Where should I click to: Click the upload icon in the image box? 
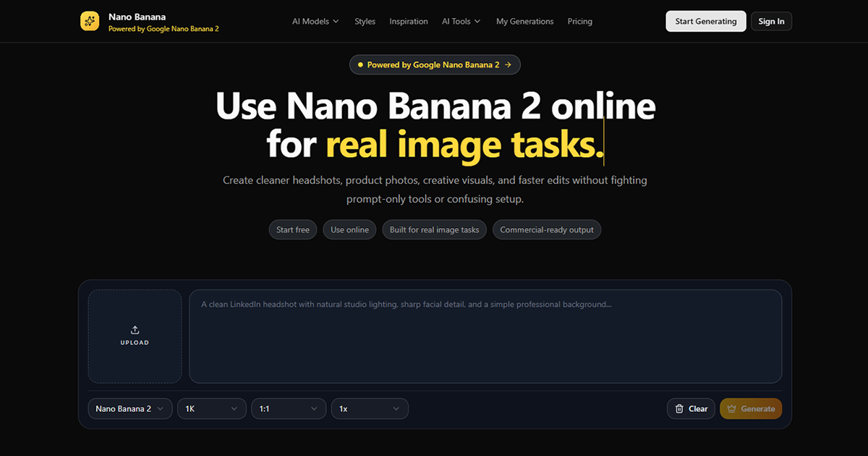coord(135,331)
